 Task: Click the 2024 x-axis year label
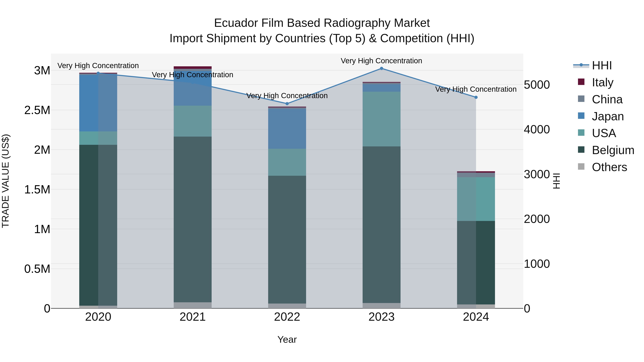point(476,317)
